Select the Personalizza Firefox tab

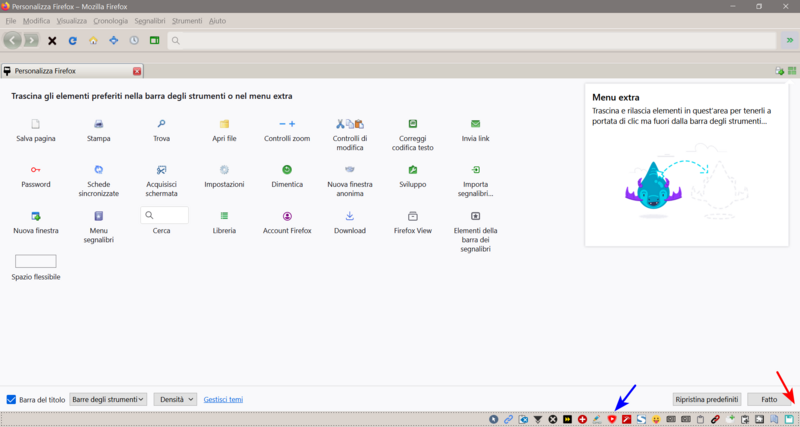pyautogui.click(x=72, y=71)
